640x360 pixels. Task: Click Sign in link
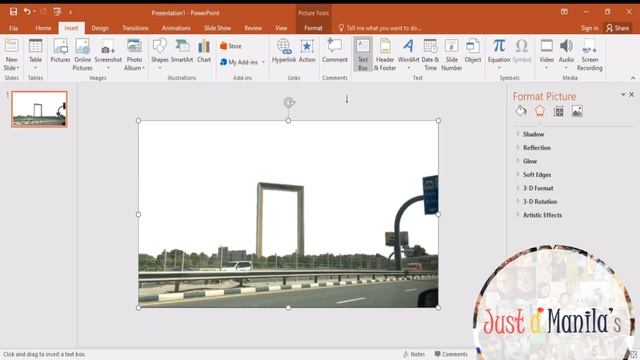point(589,28)
